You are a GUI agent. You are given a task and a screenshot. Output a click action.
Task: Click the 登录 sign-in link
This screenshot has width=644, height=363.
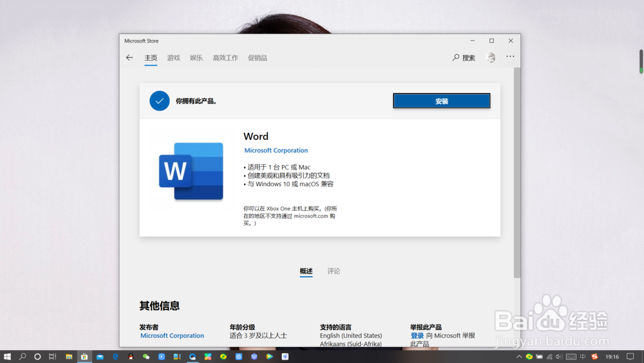[x=417, y=335]
